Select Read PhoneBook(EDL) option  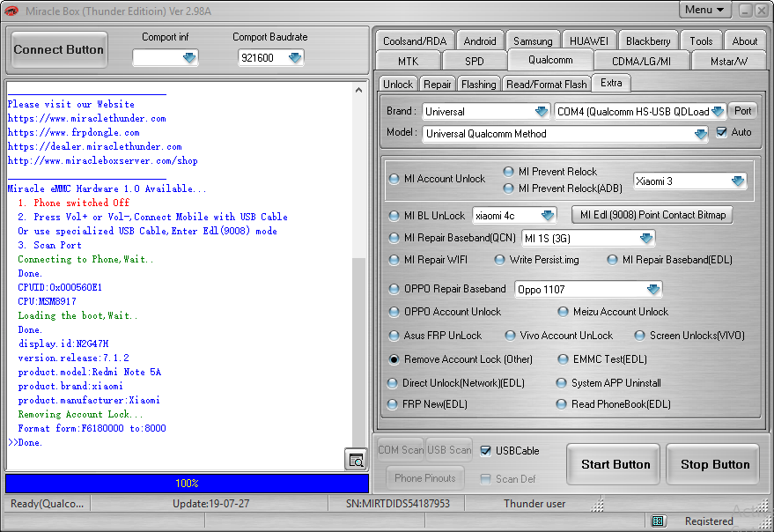click(561, 404)
